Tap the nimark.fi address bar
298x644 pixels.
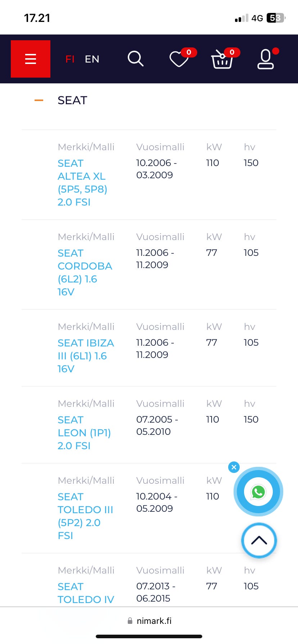150,621
